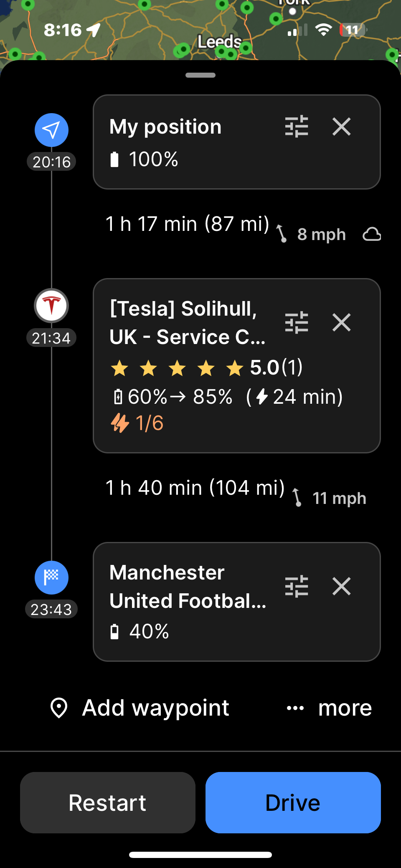This screenshot has width=401, height=868.
Task: Start navigation with the Drive button
Action: (293, 802)
